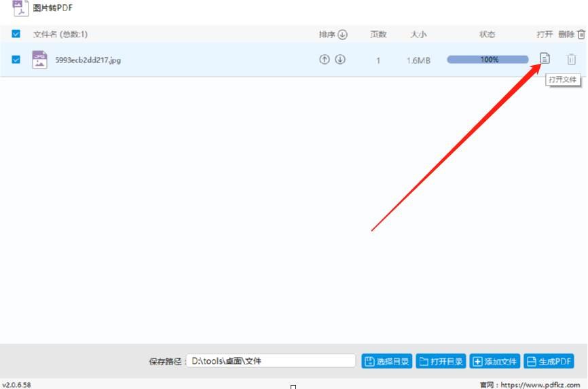This screenshot has height=389, width=588.
Task: Click the 生成PDF button
Action: [x=549, y=361]
